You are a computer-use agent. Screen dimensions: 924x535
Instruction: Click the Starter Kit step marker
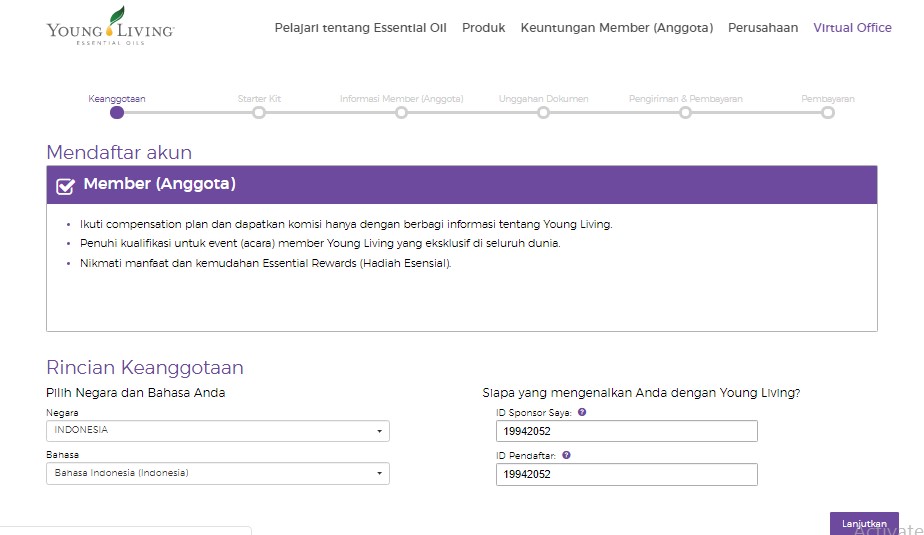click(259, 113)
